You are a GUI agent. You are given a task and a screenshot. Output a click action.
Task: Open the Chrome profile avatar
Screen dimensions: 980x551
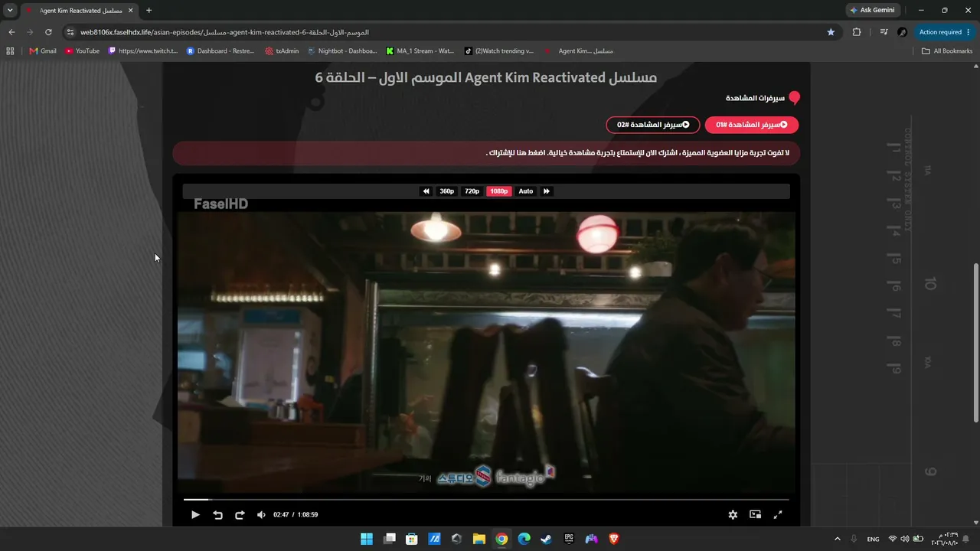coord(902,32)
